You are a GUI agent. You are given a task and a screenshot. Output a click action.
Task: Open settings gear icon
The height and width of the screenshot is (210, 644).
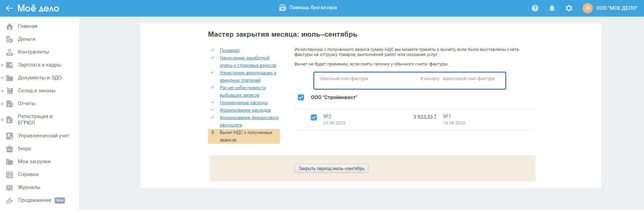pyautogui.click(x=569, y=8)
